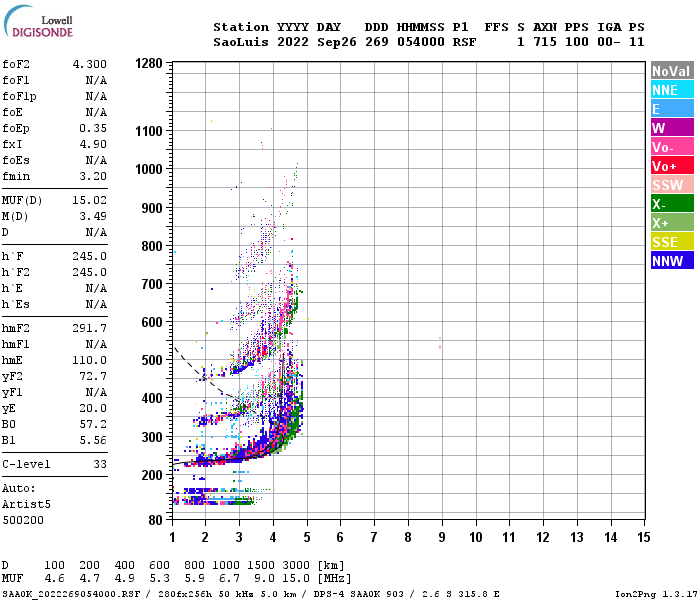
Task: Select the NNW blue legend swatch
Action: (672, 261)
